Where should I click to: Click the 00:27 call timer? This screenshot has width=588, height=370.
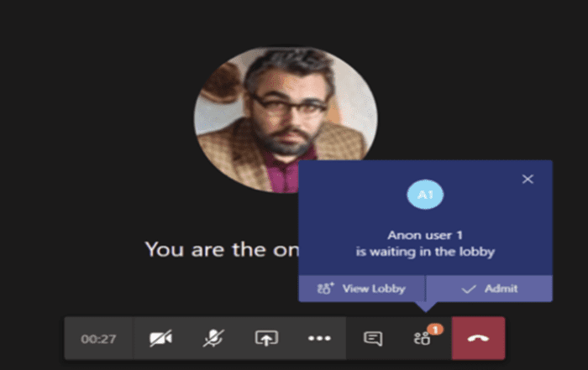pyautogui.click(x=98, y=339)
